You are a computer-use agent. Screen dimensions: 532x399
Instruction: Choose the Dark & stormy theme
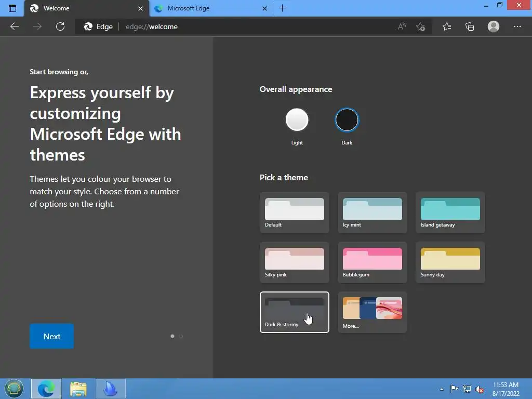(295, 312)
